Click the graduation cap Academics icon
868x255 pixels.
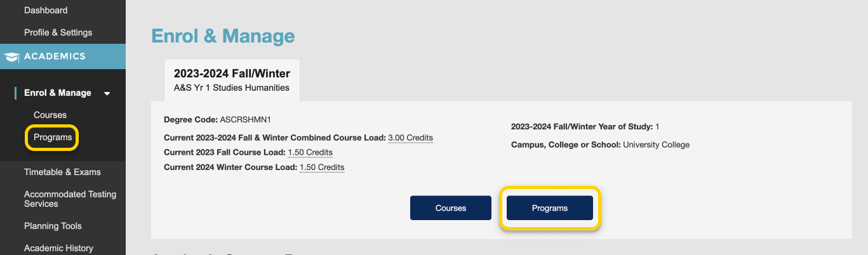[11, 56]
